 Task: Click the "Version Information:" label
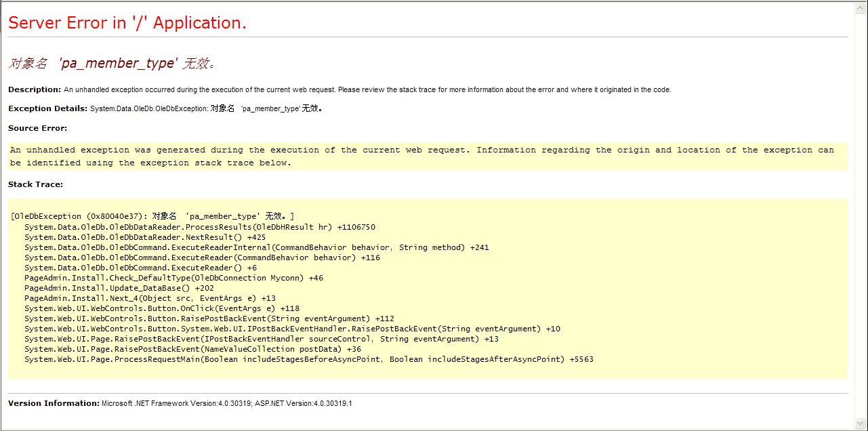(54, 403)
